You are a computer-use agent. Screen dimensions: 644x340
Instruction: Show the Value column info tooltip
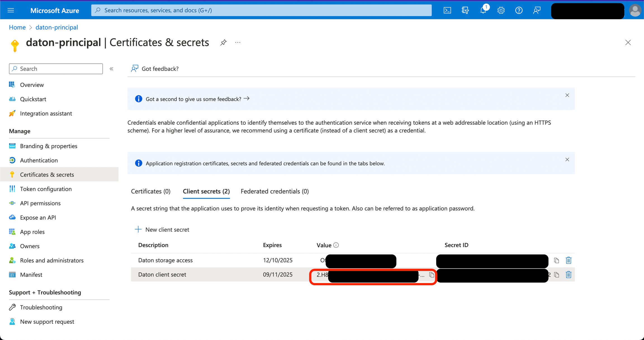pyautogui.click(x=336, y=245)
